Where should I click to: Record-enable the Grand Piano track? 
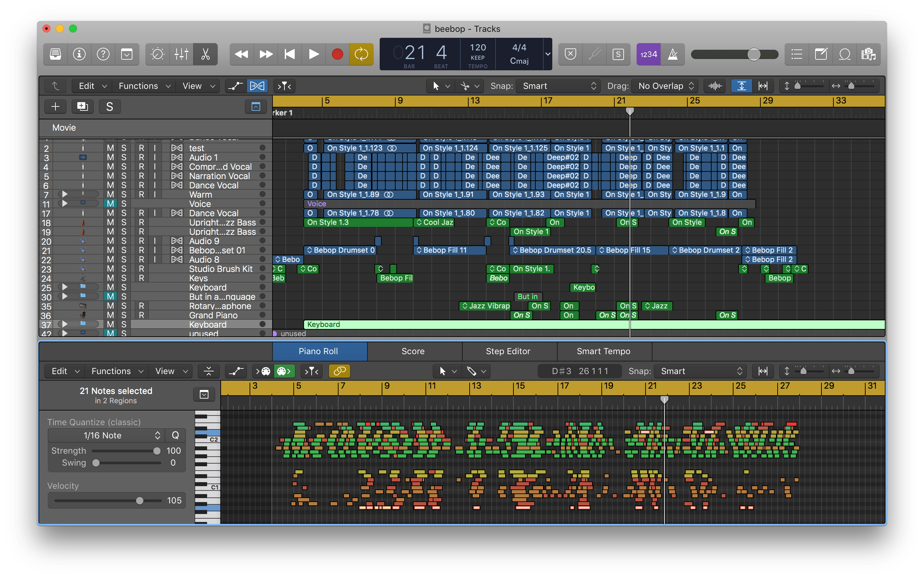pos(141,315)
